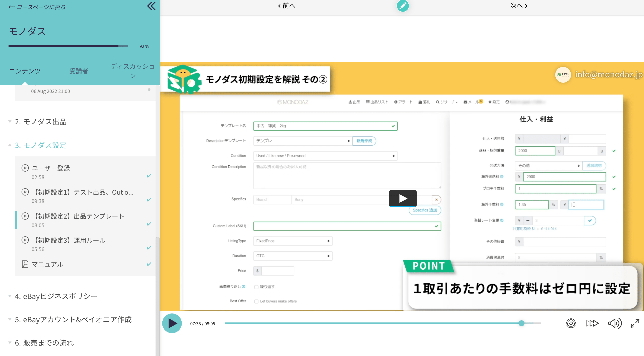
Task: Click the pencil edit icon at top
Action: pos(402,6)
